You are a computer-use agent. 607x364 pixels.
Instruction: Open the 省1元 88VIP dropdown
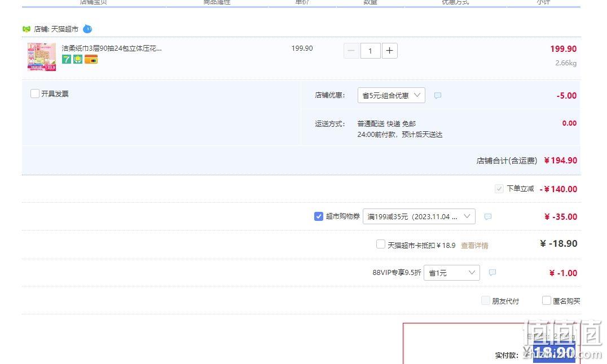pyautogui.click(x=452, y=273)
